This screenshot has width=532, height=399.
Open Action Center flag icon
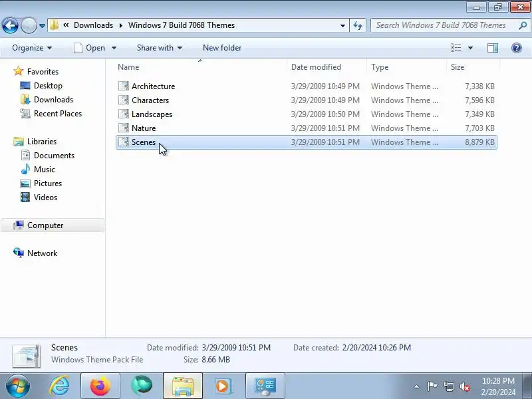click(x=432, y=386)
